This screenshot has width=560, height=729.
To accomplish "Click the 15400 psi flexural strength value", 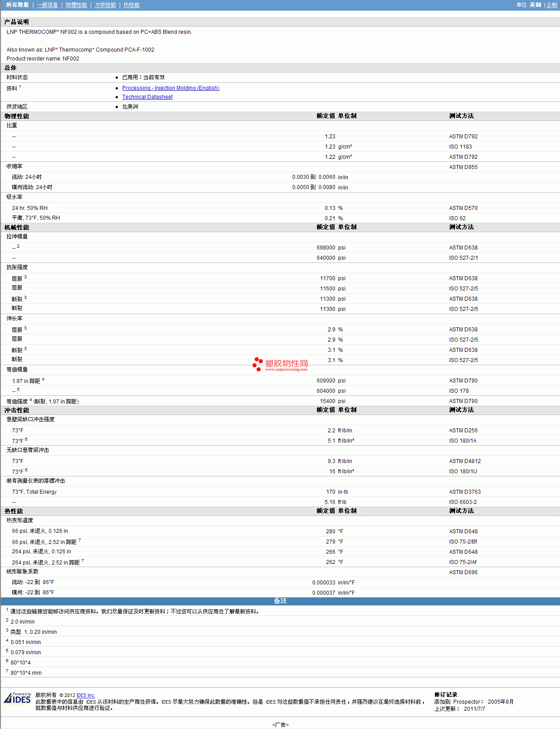I will coord(333,401).
